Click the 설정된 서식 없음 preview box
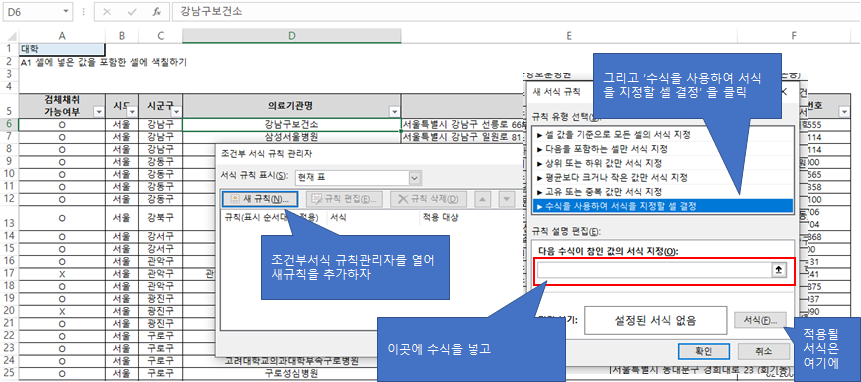Image resolution: width=861 pixels, height=382 pixels. (x=655, y=320)
